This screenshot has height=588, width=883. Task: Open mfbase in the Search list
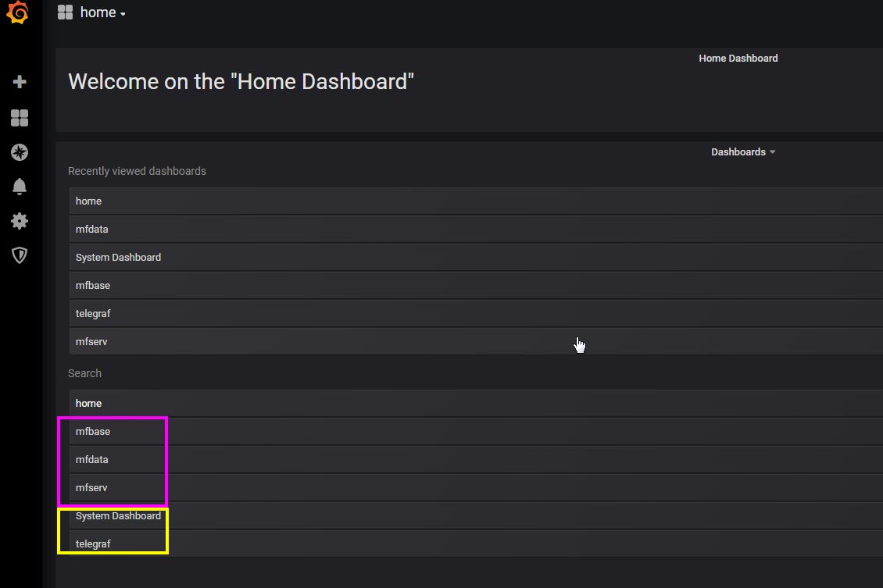(476, 432)
